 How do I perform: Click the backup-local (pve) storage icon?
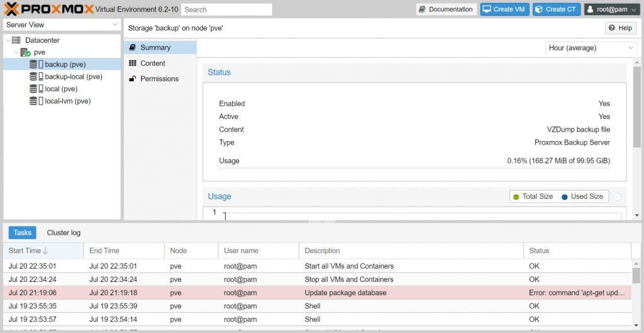36,76
